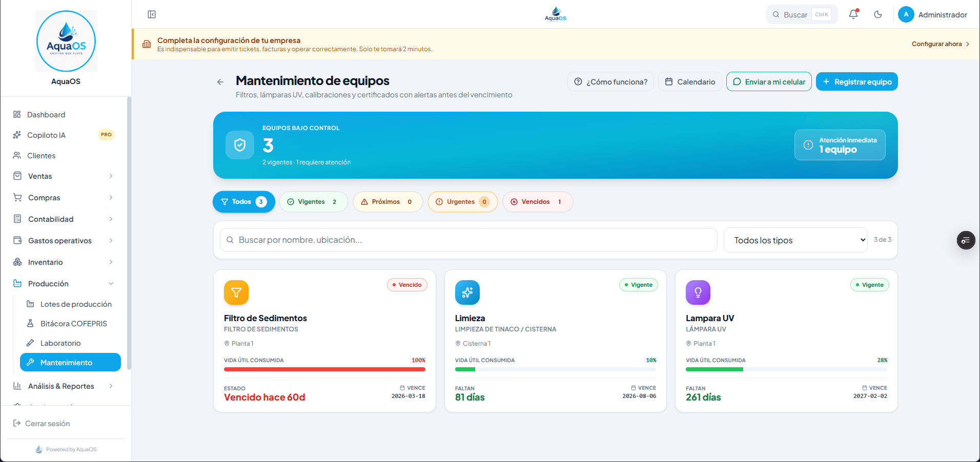The height and width of the screenshot is (462, 980).
Task: Click the Dashboard grid icon
Action: pos(17,114)
